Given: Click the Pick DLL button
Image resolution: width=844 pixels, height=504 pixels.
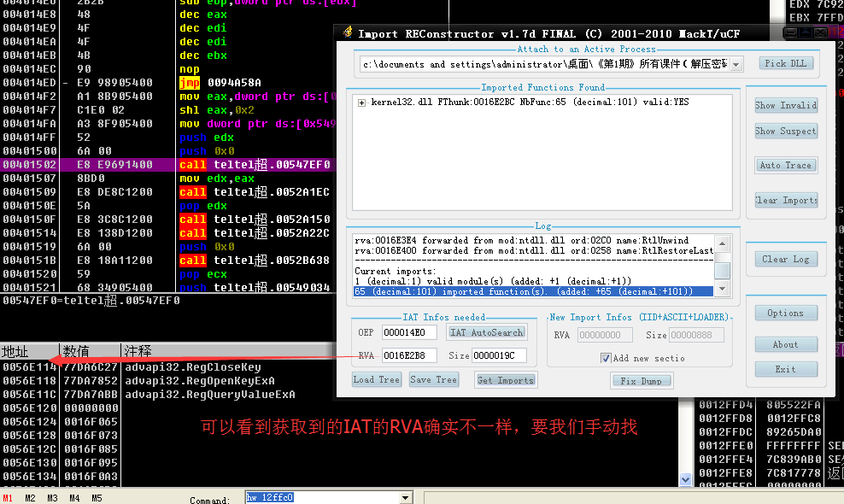Looking at the screenshot, I should pos(786,63).
